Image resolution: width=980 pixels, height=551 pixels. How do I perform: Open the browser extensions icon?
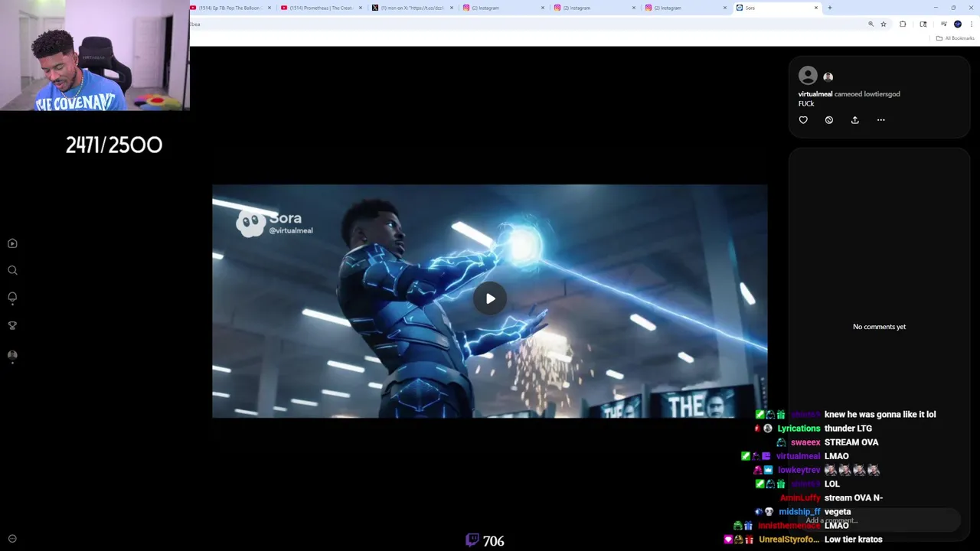tap(903, 24)
